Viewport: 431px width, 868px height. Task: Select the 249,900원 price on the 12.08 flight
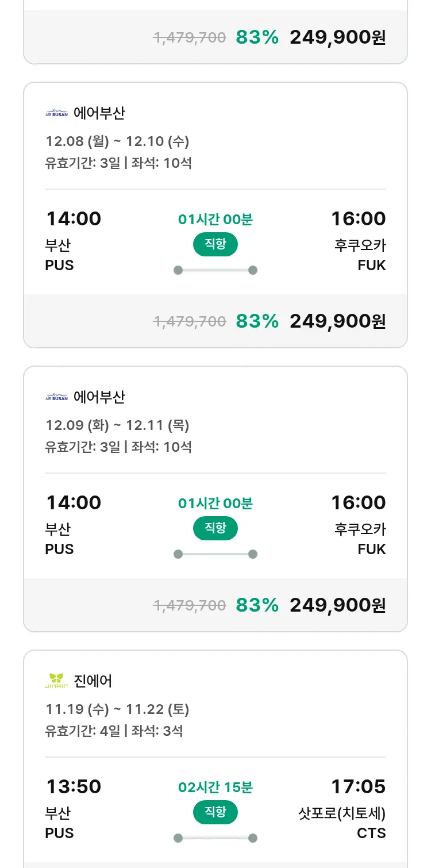337,321
